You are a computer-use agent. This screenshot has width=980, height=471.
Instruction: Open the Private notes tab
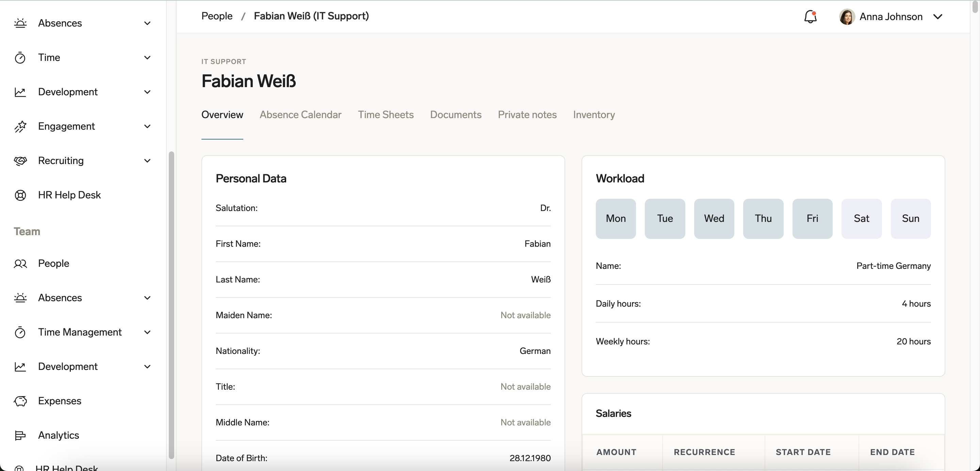click(x=527, y=114)
